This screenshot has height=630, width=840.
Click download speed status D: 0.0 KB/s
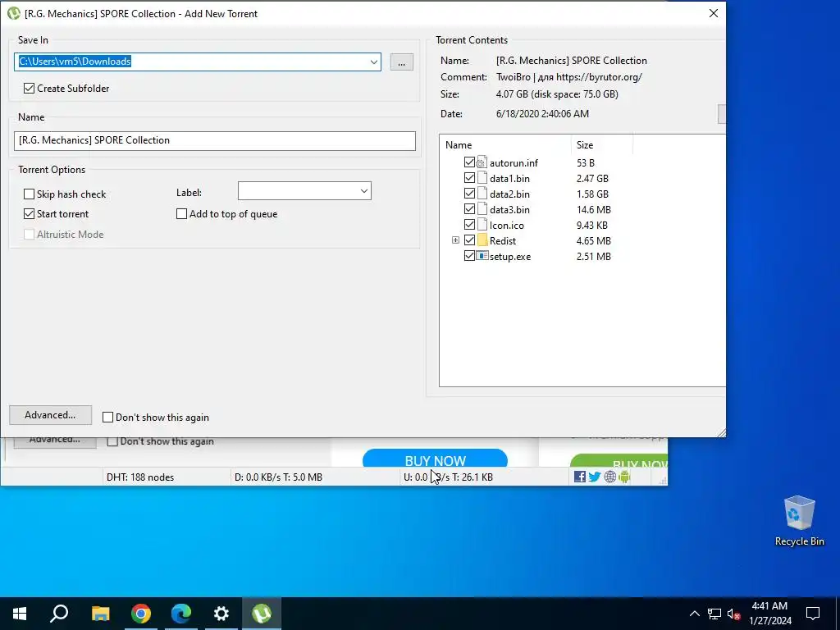click(x=279, y=477)
